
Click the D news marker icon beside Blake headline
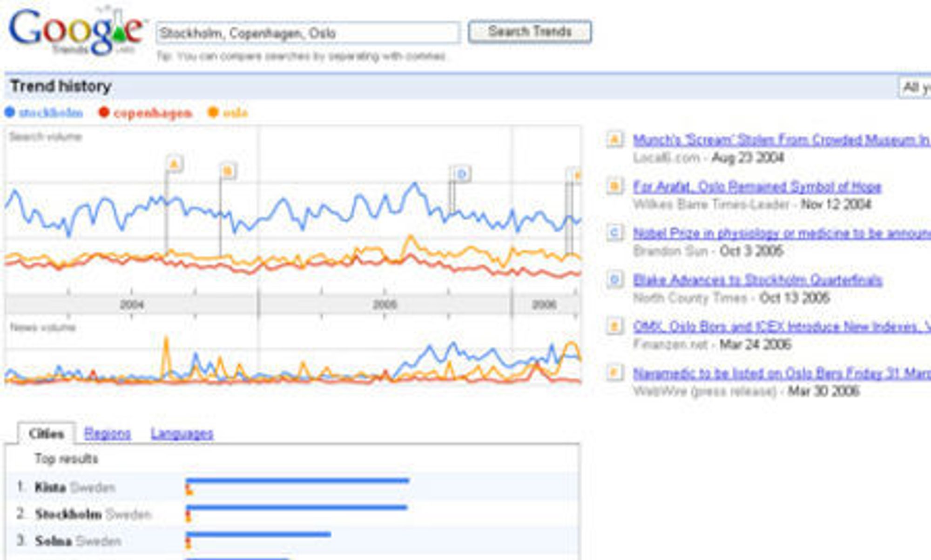(614, 280)
